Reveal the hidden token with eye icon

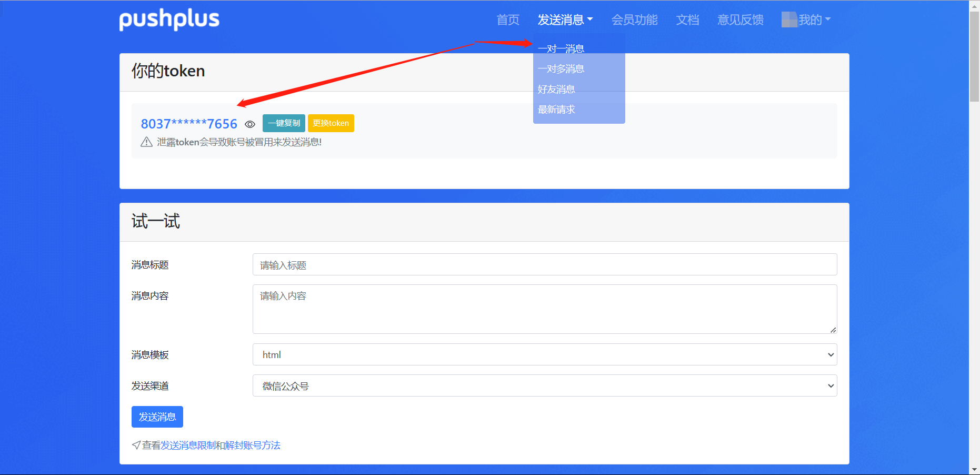250,124
